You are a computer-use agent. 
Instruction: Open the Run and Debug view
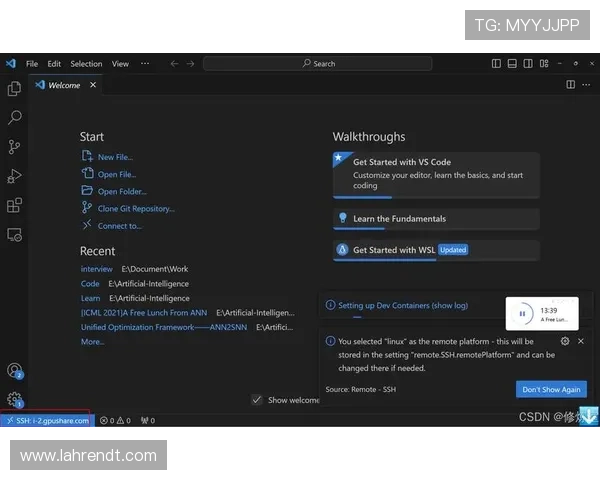14,176
